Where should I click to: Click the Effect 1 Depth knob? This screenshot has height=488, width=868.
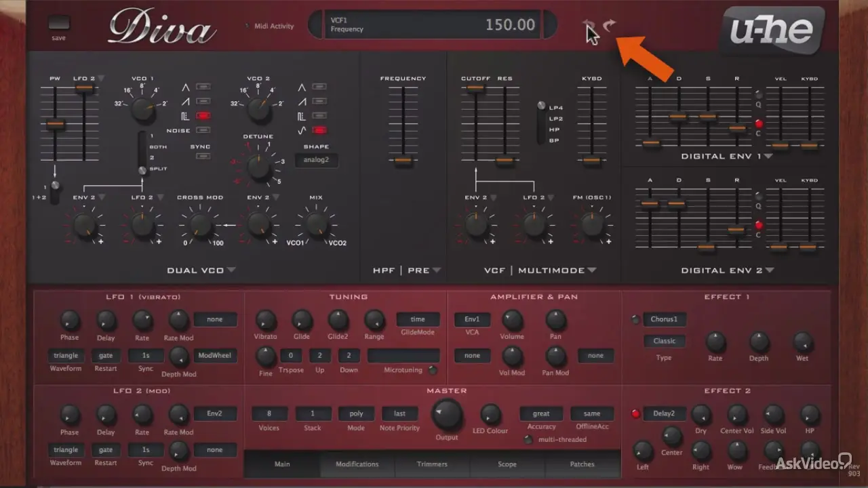pos(759,342)
